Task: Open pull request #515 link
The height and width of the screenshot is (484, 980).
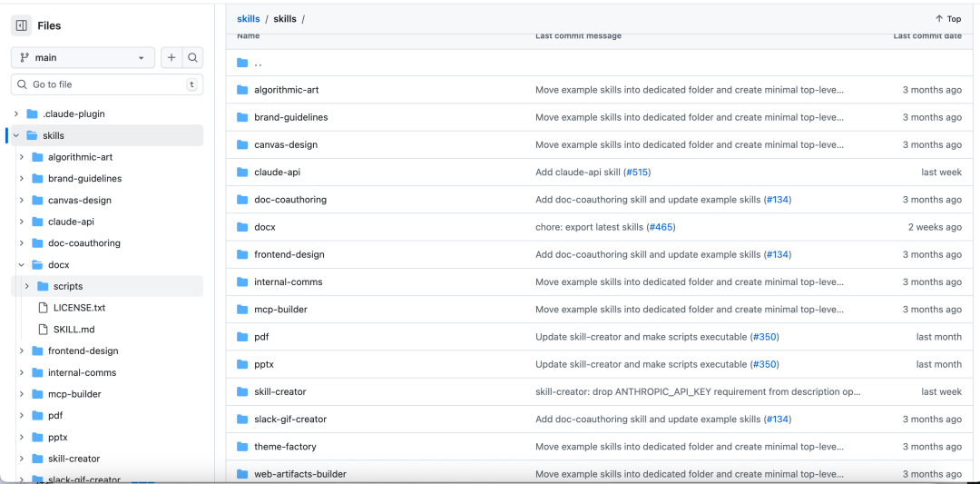Action: click(637, 173)
